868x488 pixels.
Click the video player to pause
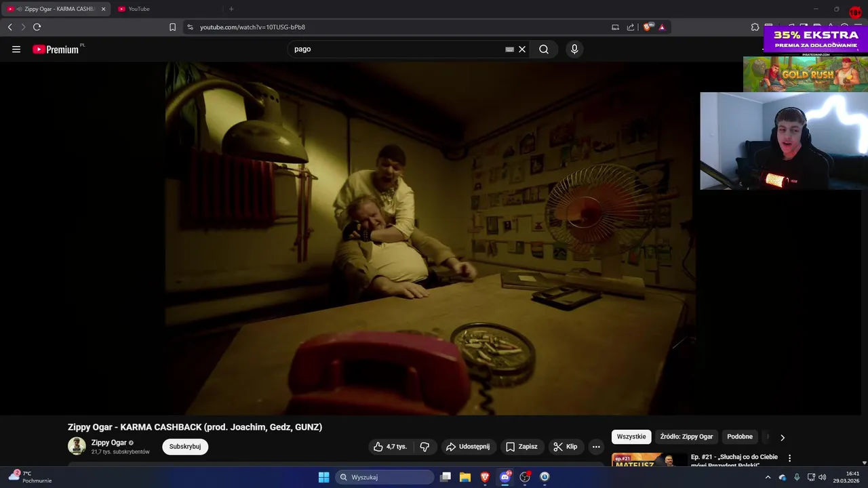pyautogui.click(x=430, y=238)
